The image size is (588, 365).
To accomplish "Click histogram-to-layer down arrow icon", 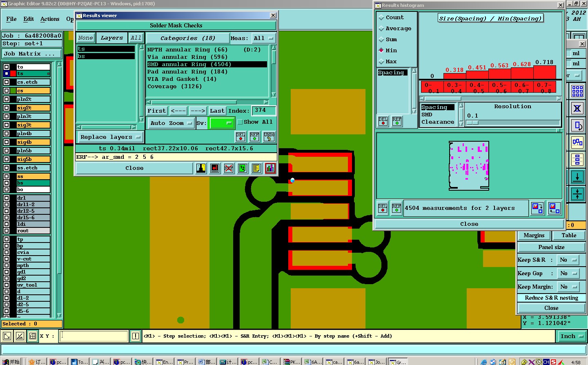I will tap(537, 208).
